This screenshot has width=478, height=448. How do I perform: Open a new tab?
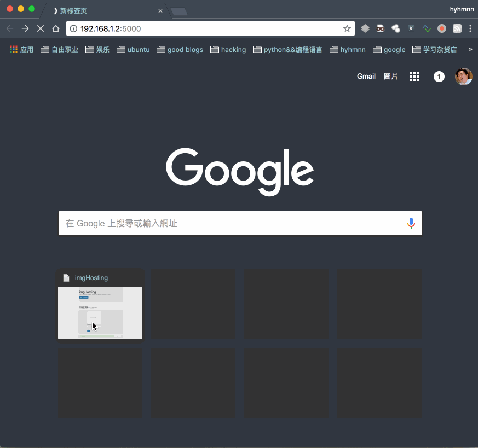coord(179,11)
